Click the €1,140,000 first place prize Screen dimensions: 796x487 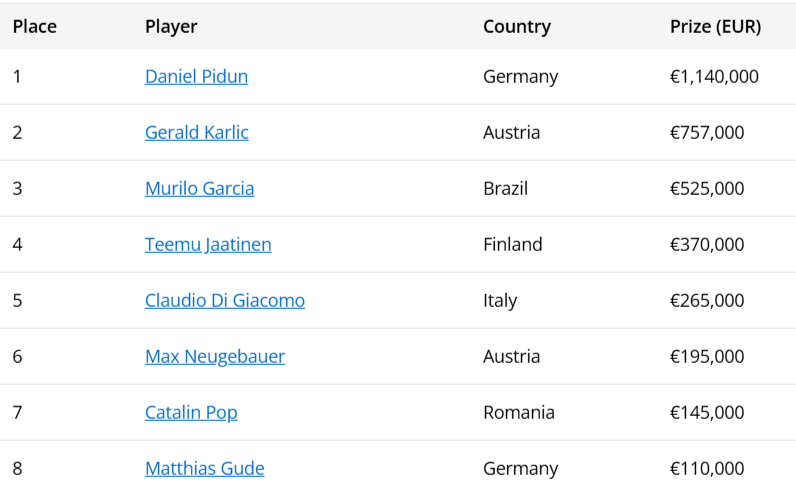714,77
